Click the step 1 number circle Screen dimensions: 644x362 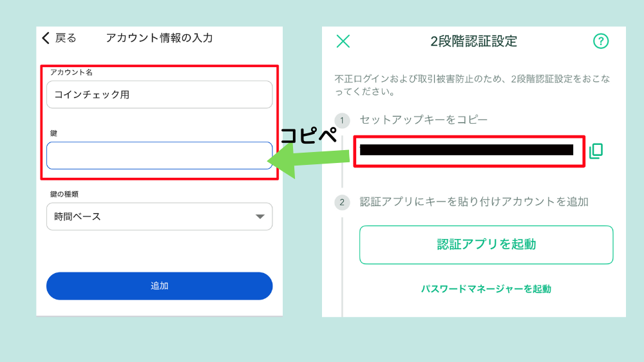tap(342, 120)
